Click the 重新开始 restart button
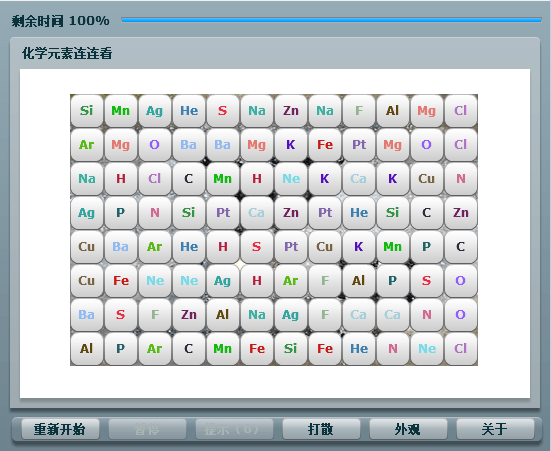This screenshot has height=451, width=551. tap(60, 429)
